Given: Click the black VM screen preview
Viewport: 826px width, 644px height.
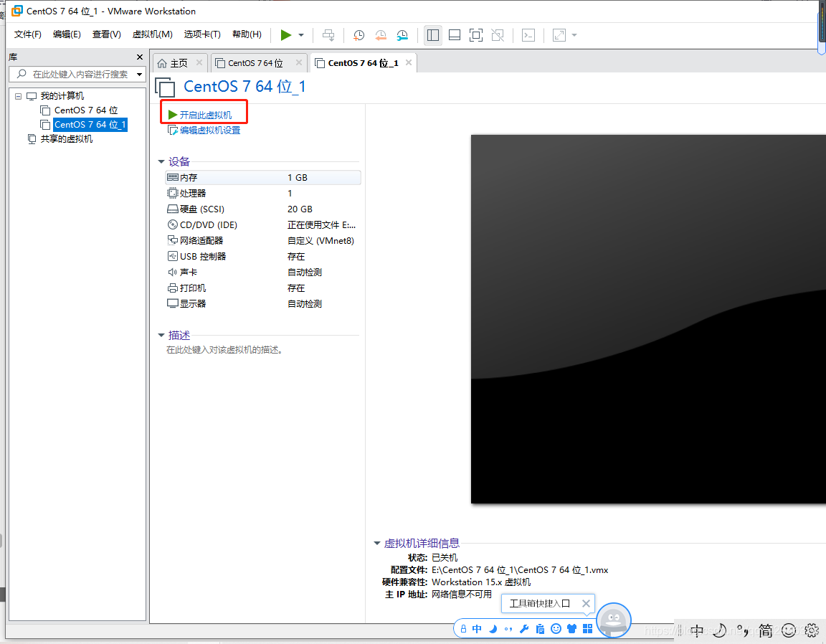Looking at the screenshot, I should (648, 319).
